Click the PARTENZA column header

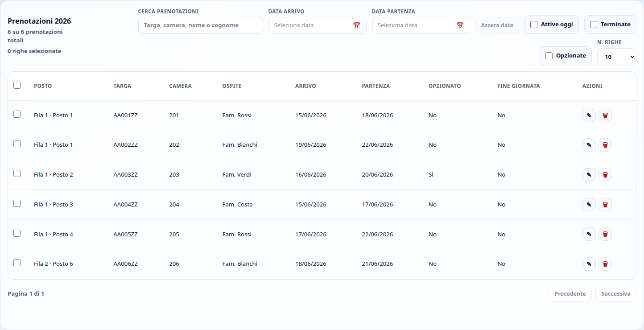(376, 86)
